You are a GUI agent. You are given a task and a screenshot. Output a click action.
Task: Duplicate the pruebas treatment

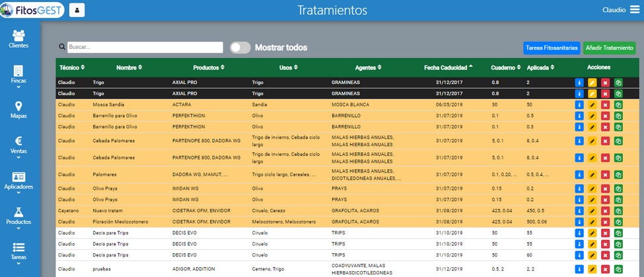pyautogui.click(x=618, y=269)
